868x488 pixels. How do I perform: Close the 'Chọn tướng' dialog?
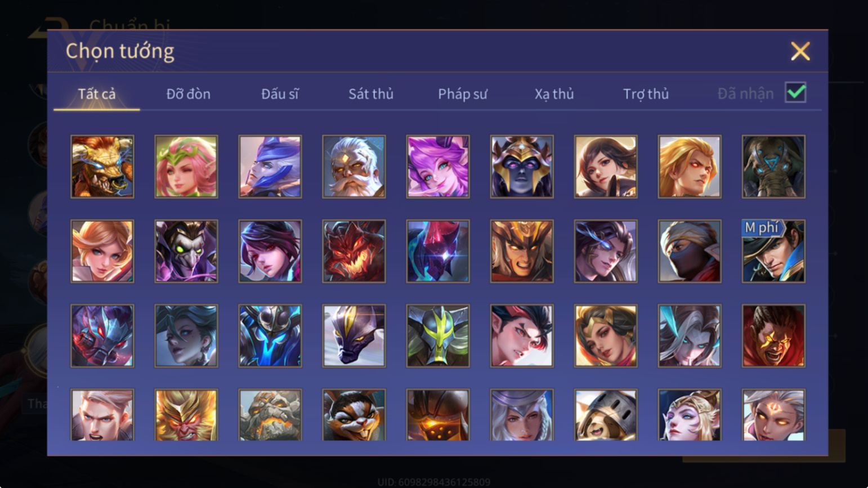click(800, 51)
